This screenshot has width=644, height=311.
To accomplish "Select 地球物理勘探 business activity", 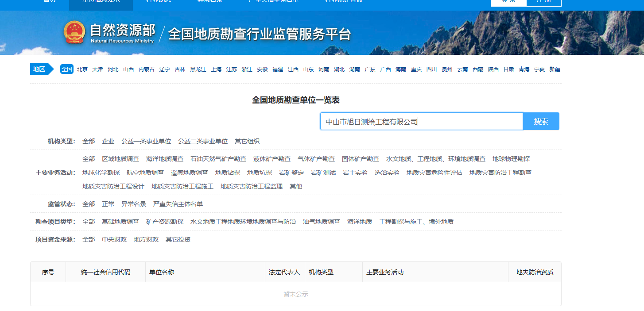I will [x=511, y=159].
